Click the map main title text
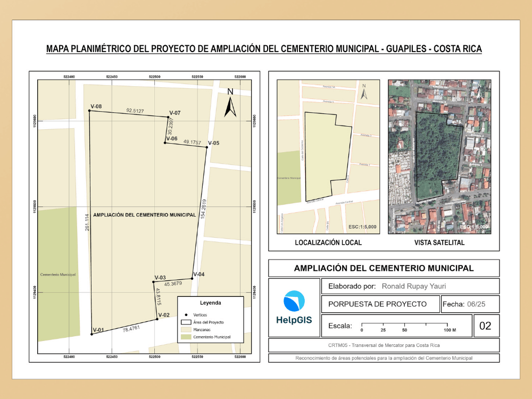 (264, 49)
